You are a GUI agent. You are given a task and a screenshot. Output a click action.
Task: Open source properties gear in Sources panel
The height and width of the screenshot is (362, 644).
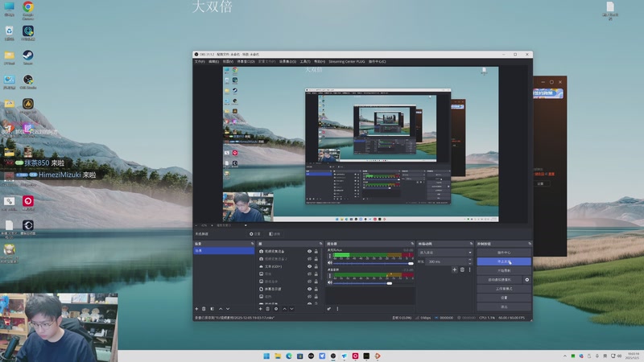276,309
